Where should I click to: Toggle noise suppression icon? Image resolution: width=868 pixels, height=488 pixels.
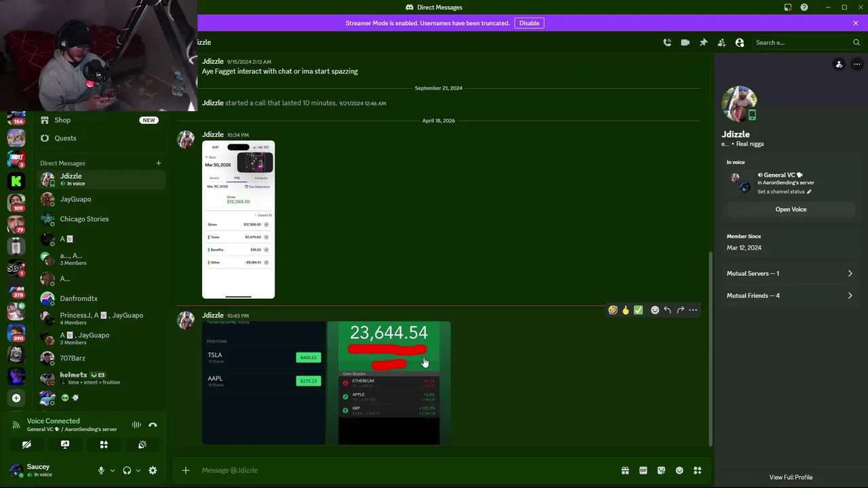pos(136,425)
